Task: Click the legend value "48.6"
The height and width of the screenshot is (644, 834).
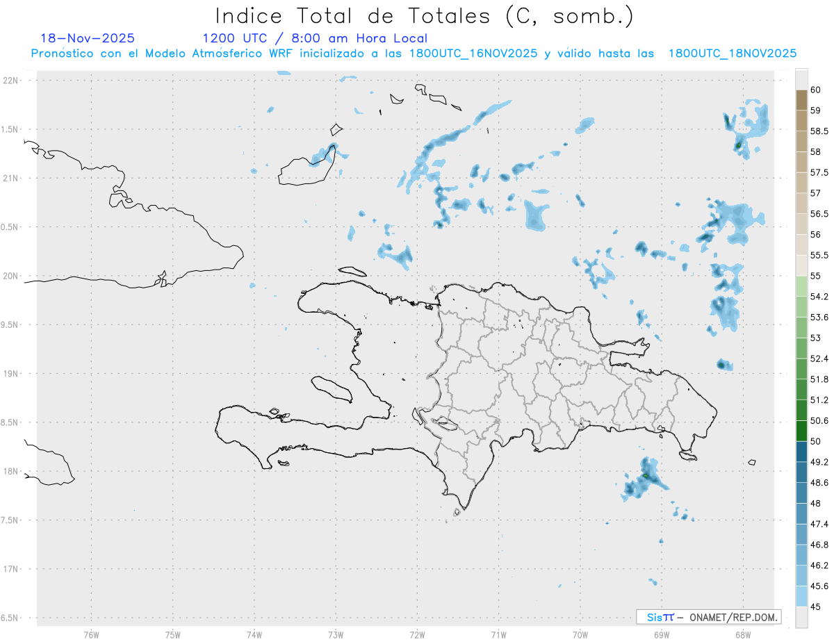Action: pos(819,482)
